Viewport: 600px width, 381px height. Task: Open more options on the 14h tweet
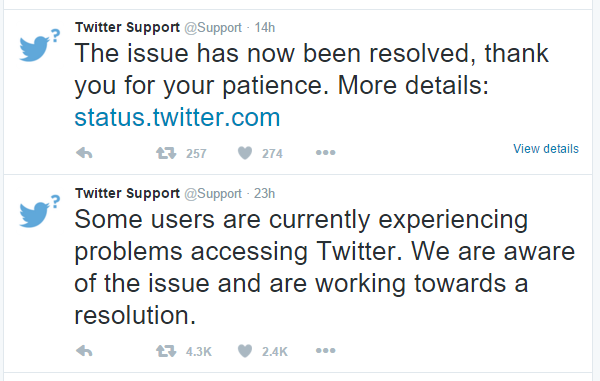click(x=326, y=153)
